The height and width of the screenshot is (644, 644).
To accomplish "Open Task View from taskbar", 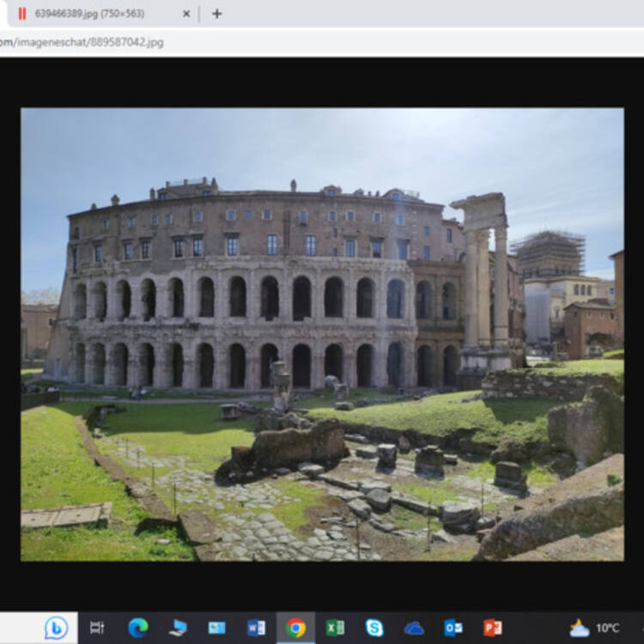I will click(x=97, y=628).
